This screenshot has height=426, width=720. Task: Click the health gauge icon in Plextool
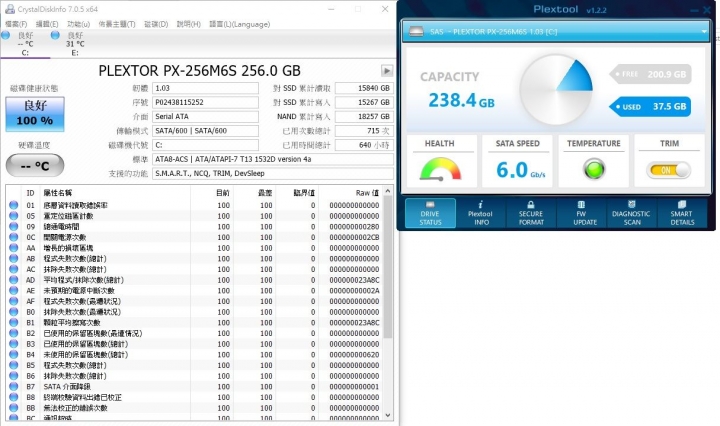440,169
